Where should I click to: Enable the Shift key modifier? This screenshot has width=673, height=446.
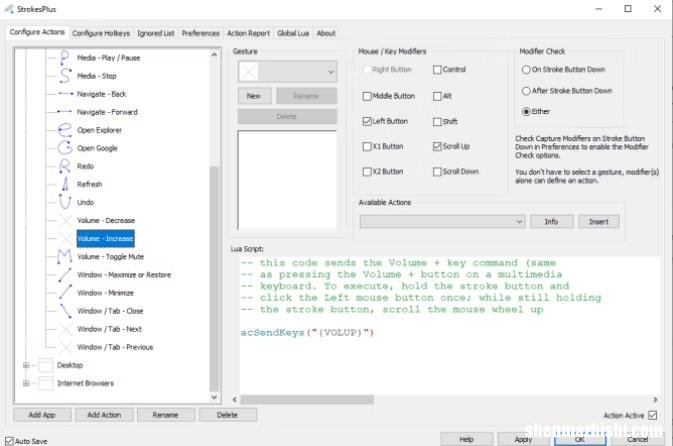tap(437, 121)
